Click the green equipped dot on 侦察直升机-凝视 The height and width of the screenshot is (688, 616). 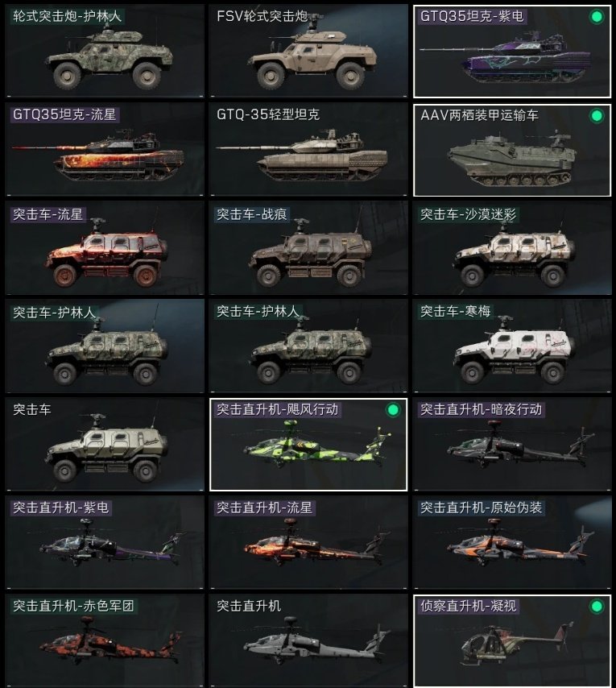pos(596,607)
